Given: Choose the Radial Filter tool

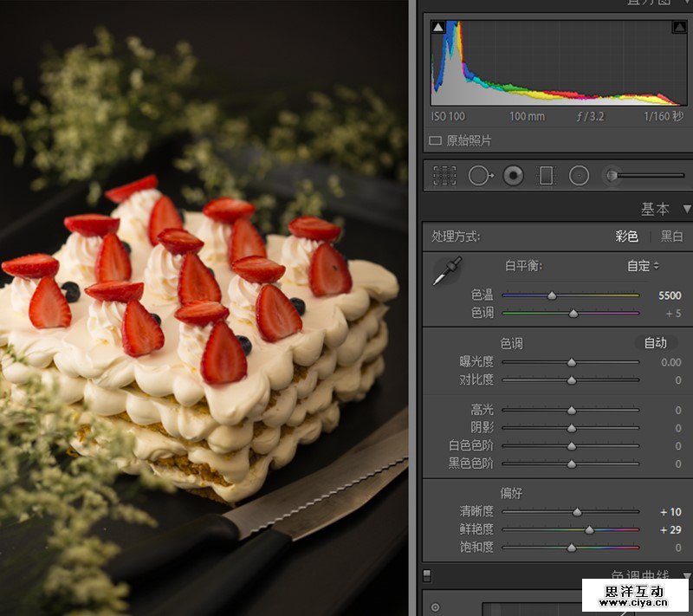Looking at the screenshot, I should coord(580,176).
